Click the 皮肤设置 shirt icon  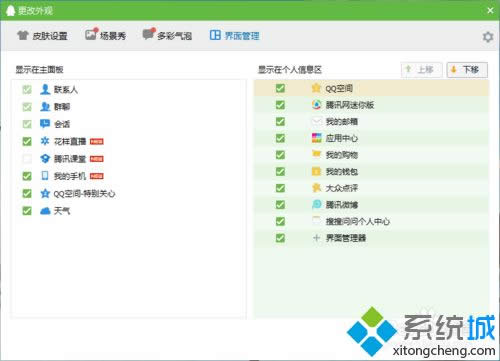[22, 35]
